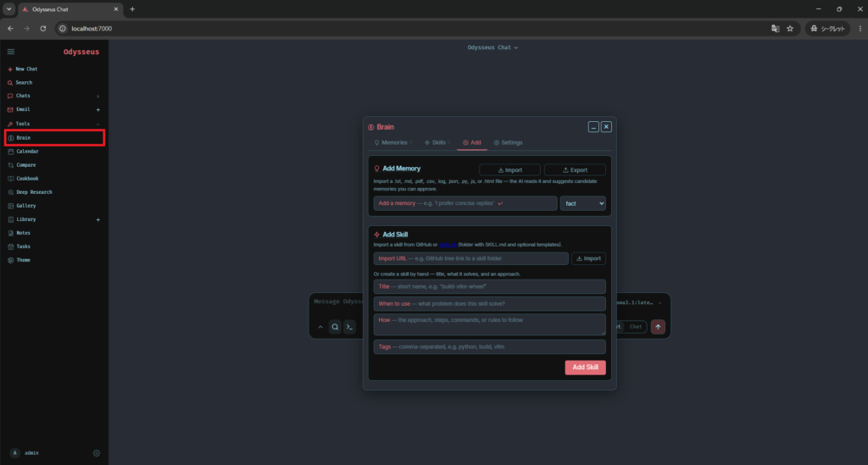Switch to the Memories tab
The width and height of the screenshot is (868, 465).
[x=392, y=142]
